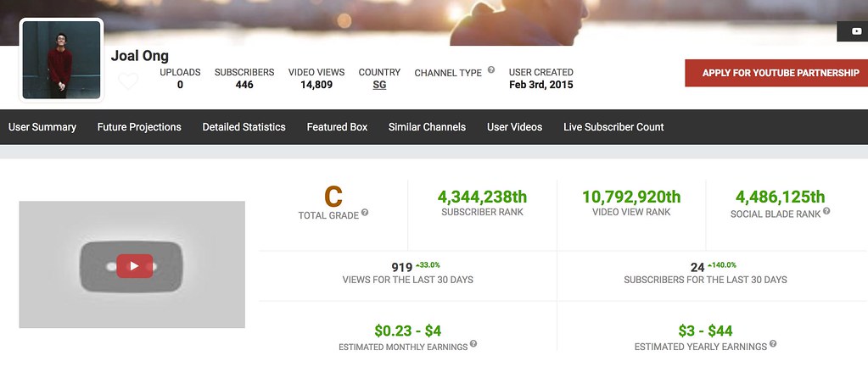The image size is (868, 367).
Task: Click the 14,809 video views value
Action: [316, 85]
